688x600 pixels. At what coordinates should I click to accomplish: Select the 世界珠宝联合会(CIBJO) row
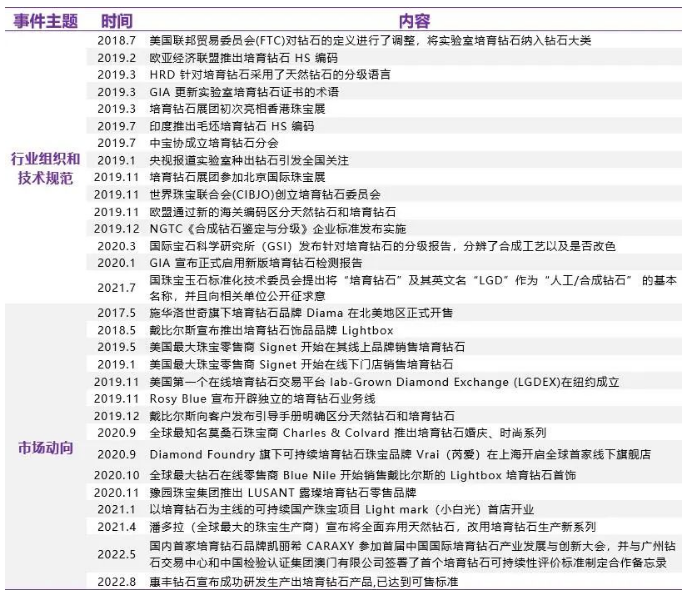pos(265,194)
